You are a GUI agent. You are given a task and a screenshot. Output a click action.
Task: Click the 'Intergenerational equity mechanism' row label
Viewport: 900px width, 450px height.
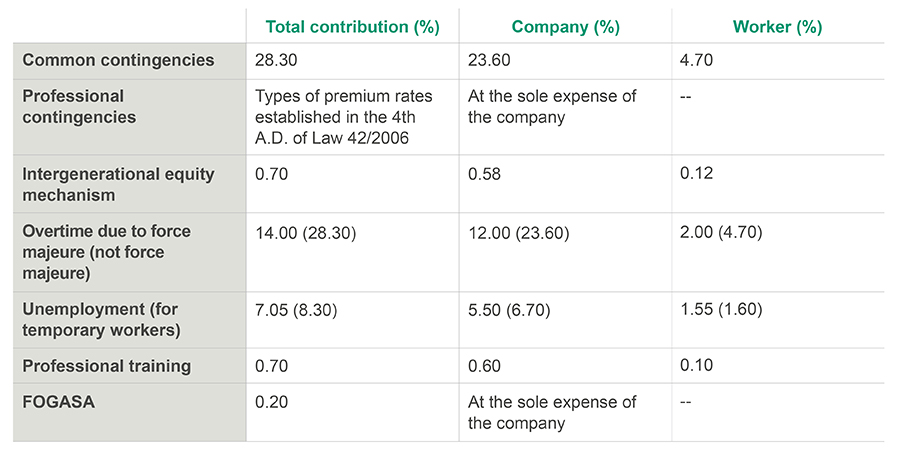click(x=118, y=184)
